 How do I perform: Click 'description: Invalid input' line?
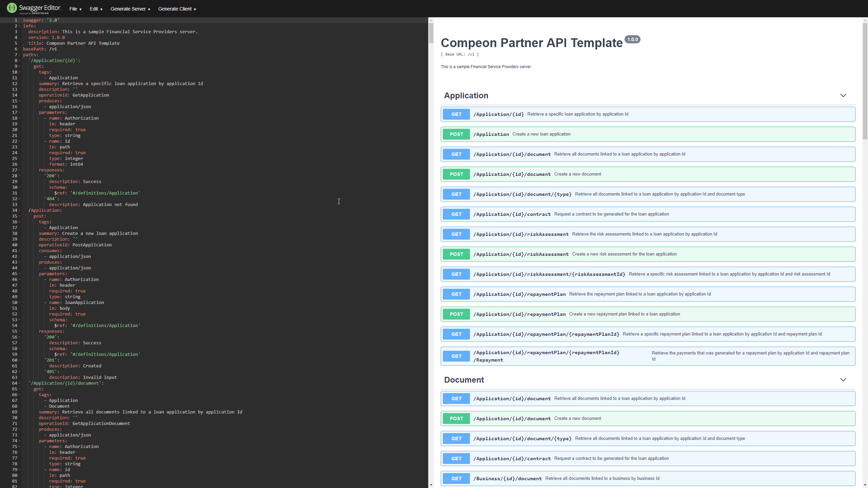coord(83,378)
